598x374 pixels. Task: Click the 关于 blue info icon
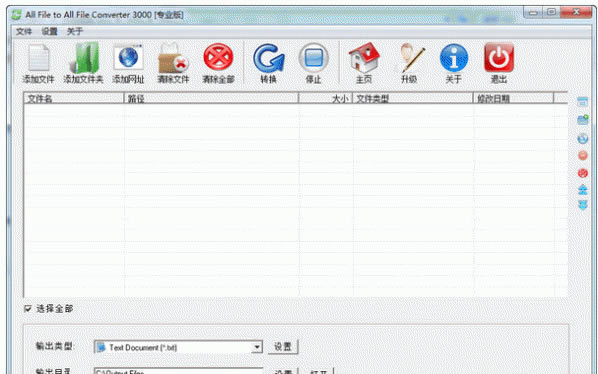pos(454,58)
